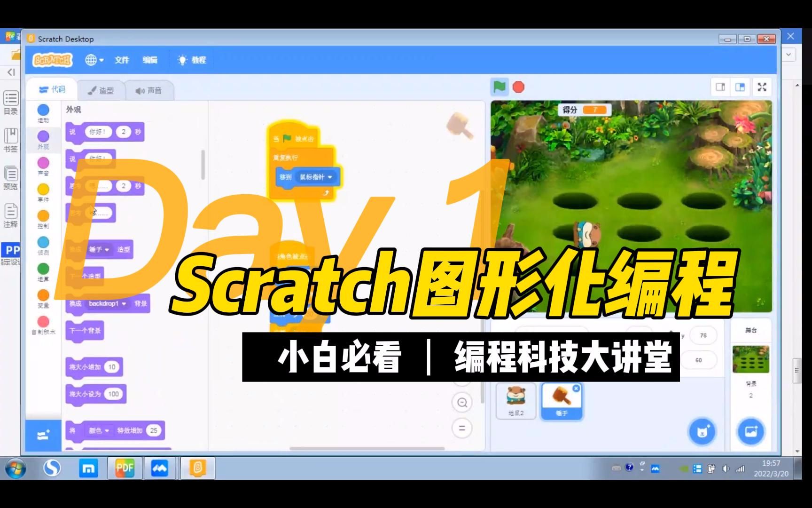Screen dimensions: 812x508
Task: Select the 控制 block category
Action: coord(43,219)
